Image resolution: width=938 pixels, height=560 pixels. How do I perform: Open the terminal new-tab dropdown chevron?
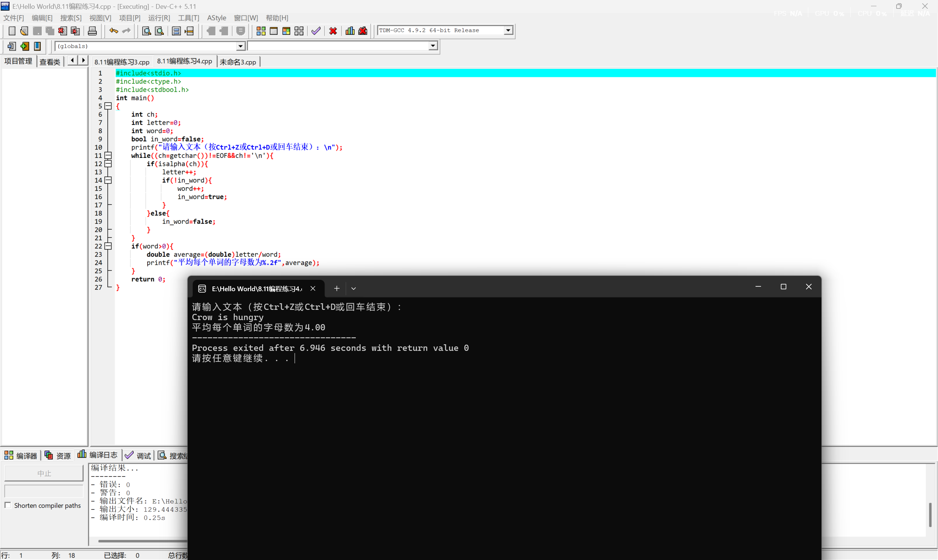click(353, 289)
